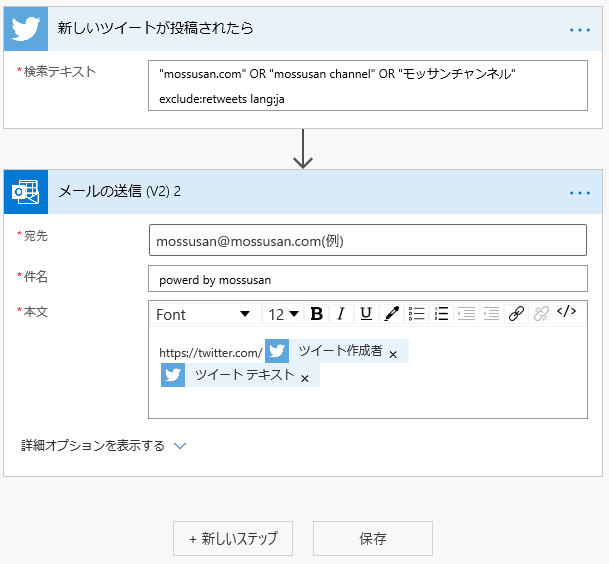Viewport: 609px width, 564px height.
Task: Open the Twitter trigger's ellipsis menu
Action: [x=580, y=29]
